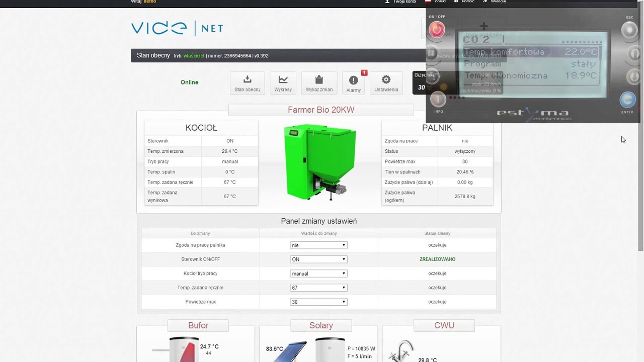Image resolution: width=644 pixels, height=362 pixels.
Task: Click the P = 10835 W solar power reading
Action: (361, 348)
